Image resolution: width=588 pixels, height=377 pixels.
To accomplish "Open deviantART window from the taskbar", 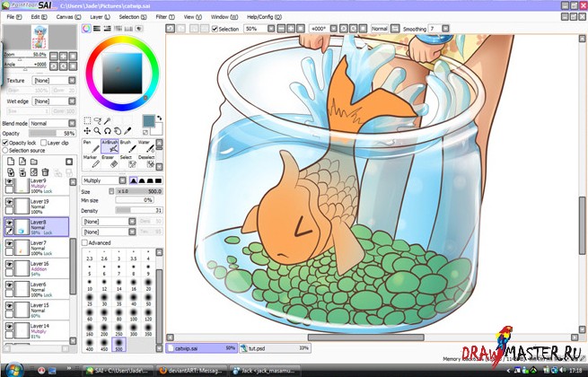I will (191, 371).
